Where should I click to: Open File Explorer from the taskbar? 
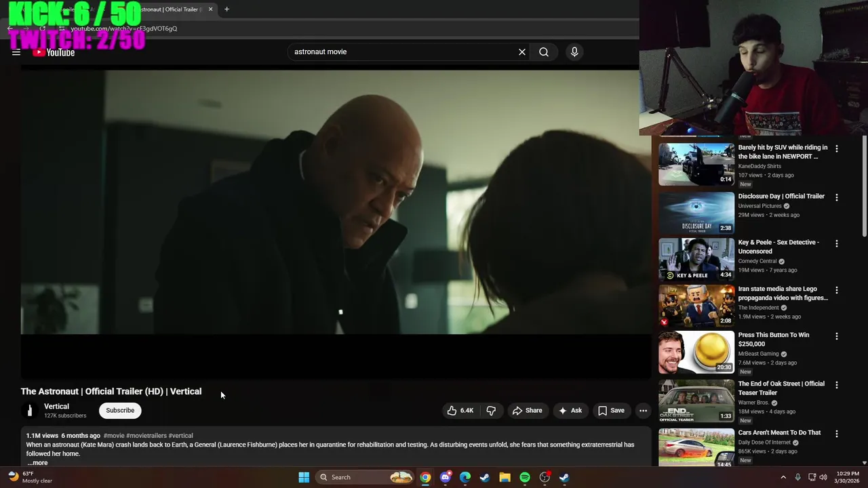pyautogui.click(x=505, y=477)
